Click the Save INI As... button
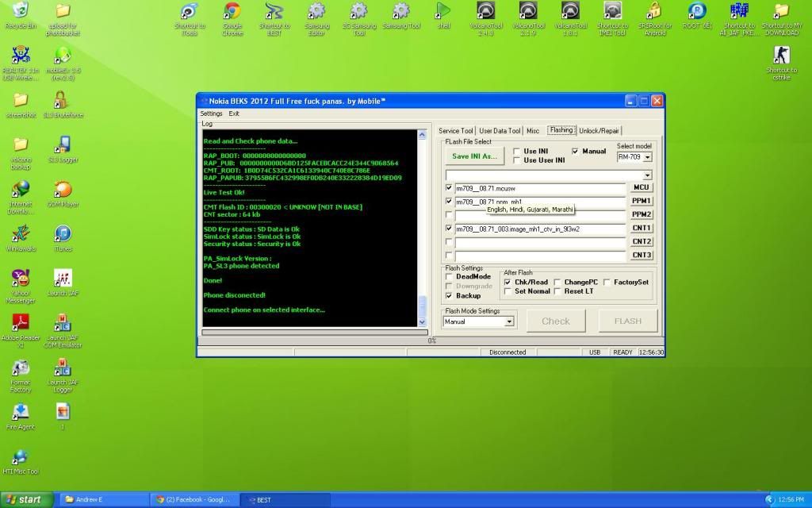Screen dimensions: 812x508 point(475,156)
